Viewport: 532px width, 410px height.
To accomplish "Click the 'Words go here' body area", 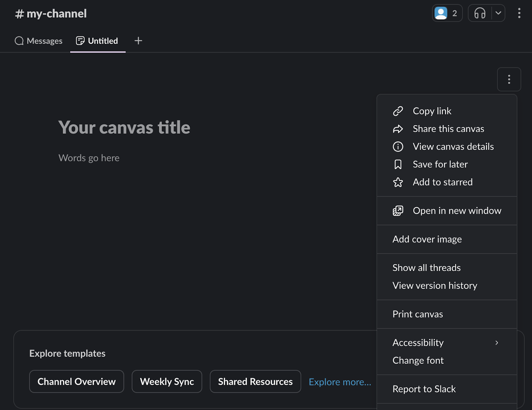I will 89,158.
